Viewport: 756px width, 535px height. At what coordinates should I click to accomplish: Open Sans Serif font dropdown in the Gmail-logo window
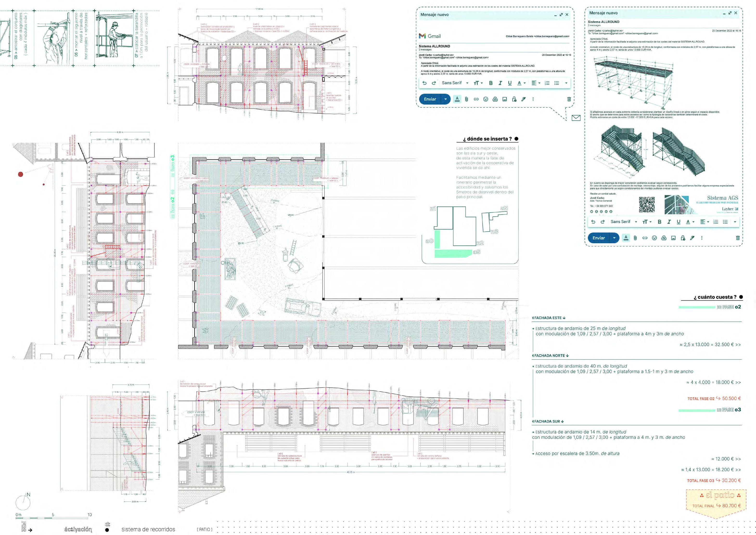(455, 83)
